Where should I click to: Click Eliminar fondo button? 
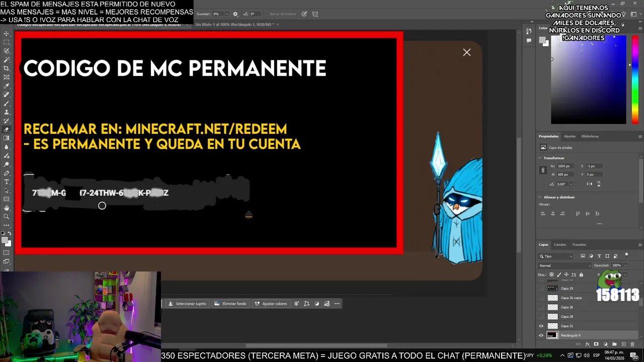tap(230, 304)
